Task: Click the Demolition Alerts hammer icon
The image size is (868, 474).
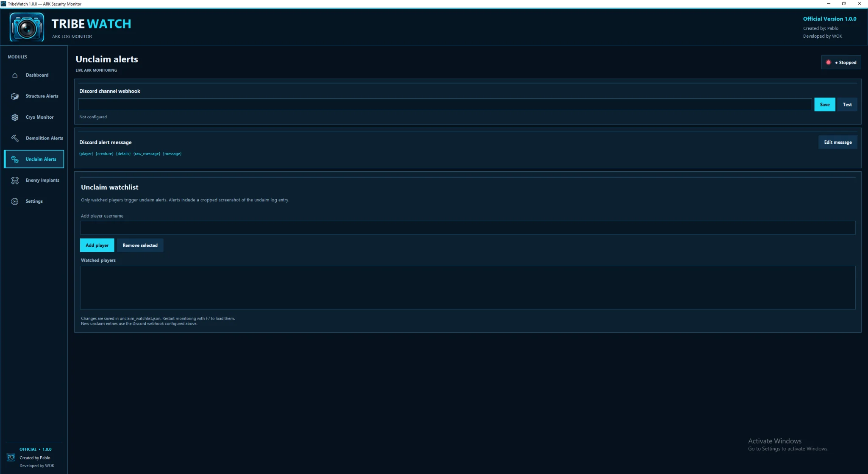Action: coord(15,138)
